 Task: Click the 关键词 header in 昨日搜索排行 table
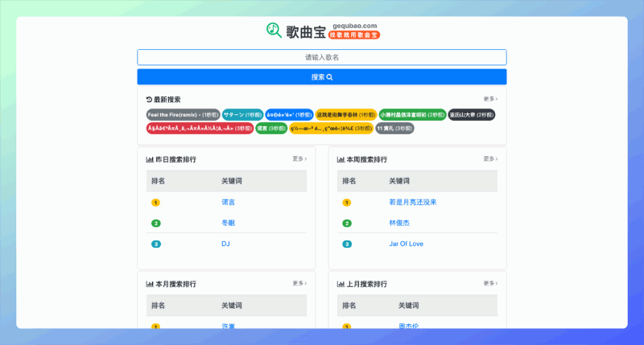(x=232, y=181)
